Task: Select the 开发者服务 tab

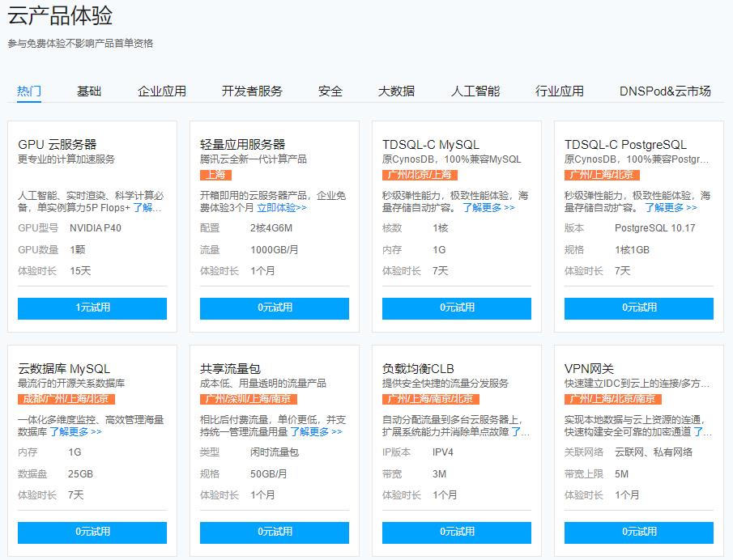Action: pos(252,91)
